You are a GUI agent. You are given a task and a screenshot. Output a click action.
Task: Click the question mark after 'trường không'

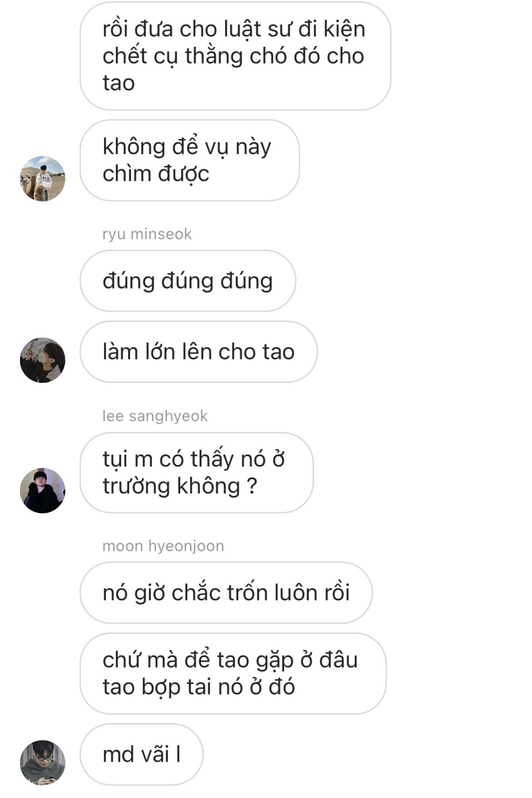pos(252,486)
